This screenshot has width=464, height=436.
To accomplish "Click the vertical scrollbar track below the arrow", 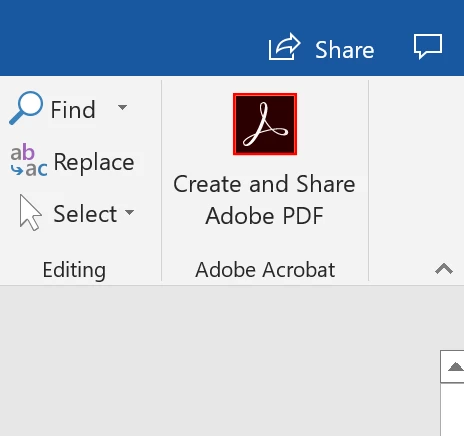I will (x=453, y=409).
